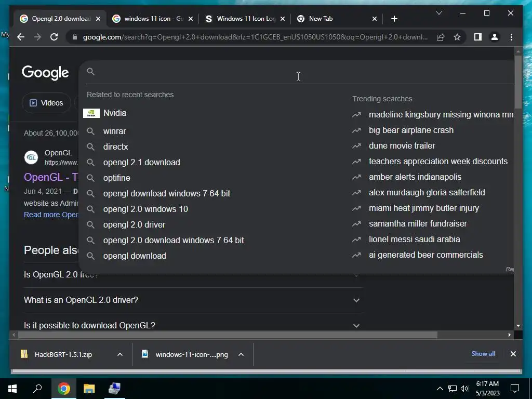Open the Windows Start menu
The width and height of the screenshot is (532, 399).
coord(12,389)
